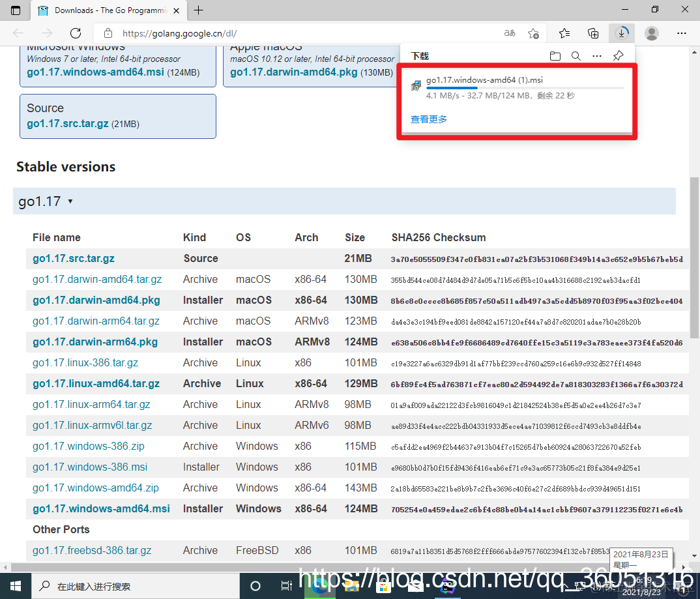Click the Microsoft Edge taskbar icon

tap(319, 586)
